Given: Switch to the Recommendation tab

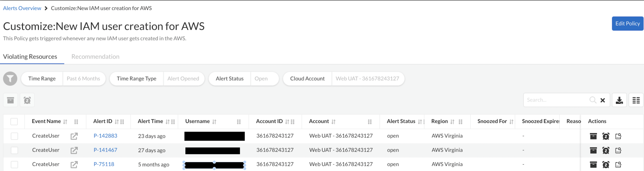Looking at the screenshot, I should pos(95,57).
